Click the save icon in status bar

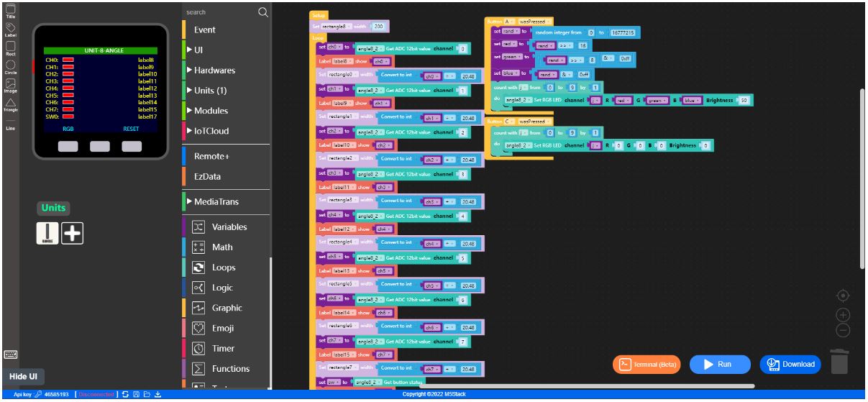[x=136, y=394]
